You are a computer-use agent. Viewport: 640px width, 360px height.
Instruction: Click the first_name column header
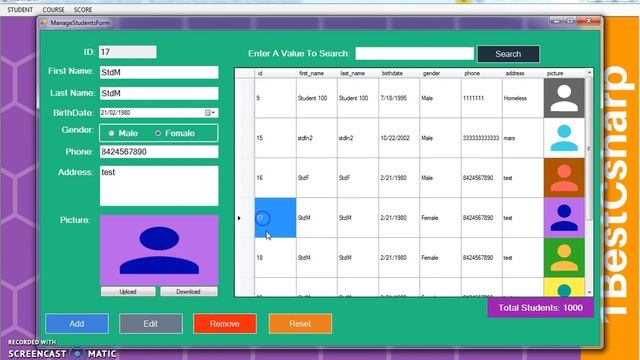click(317, 73)
